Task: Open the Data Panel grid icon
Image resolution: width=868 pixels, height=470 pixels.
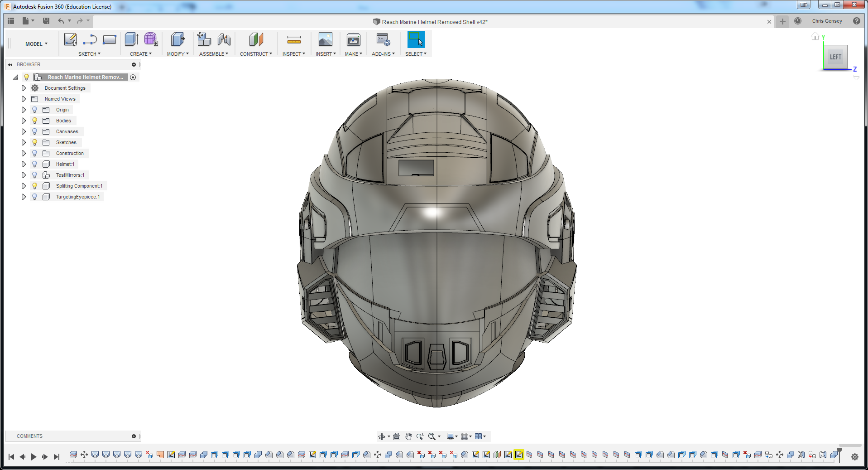Action: coord(11,21)
